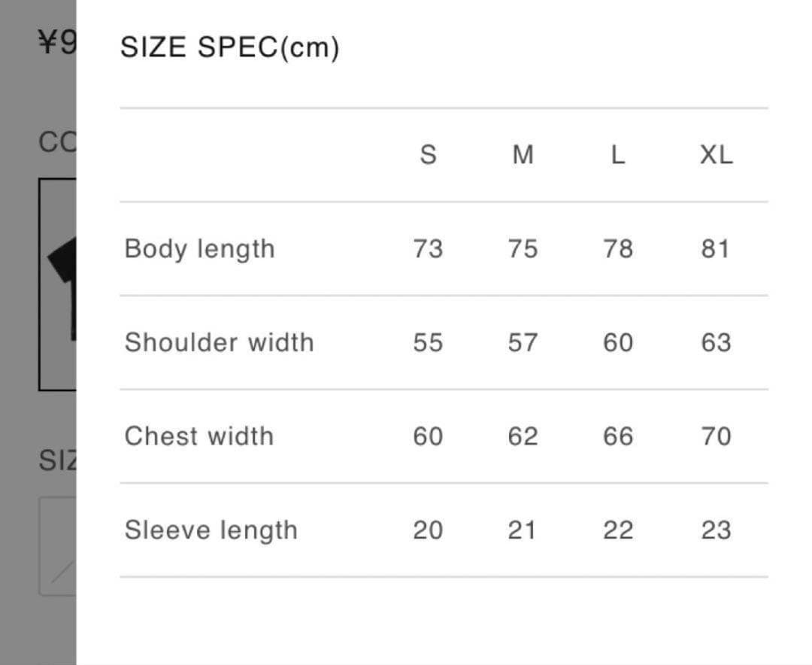Select the M size column header

(x=523, y=154)
